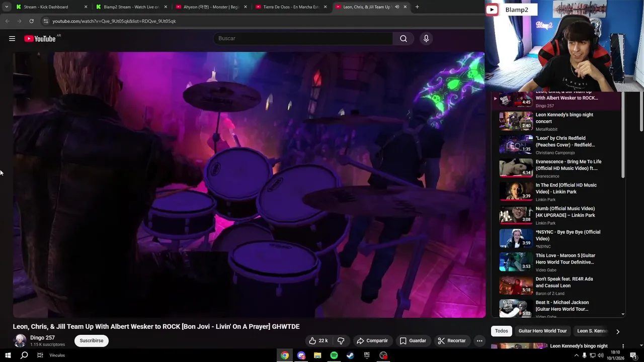Open Dingo 257 channel avatar
The height and width of the screenshot is (362, 644).
pyautogui.click(x=20, y=340)
